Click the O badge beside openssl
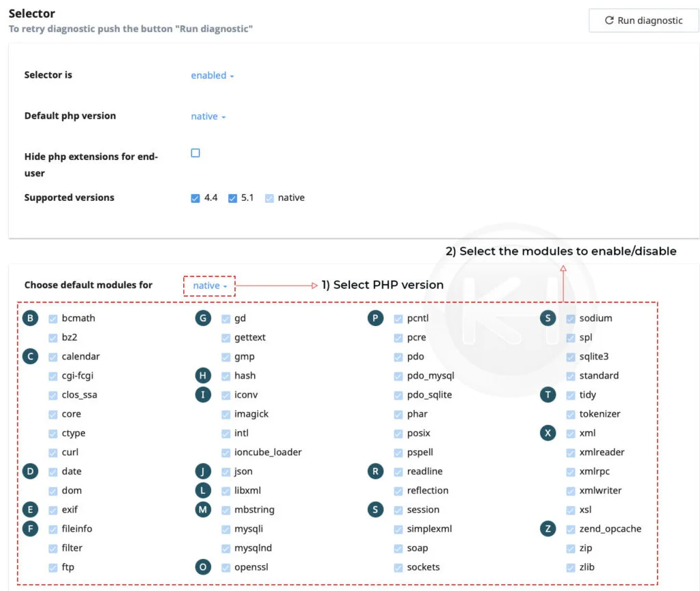 click(x=202, y=567)
